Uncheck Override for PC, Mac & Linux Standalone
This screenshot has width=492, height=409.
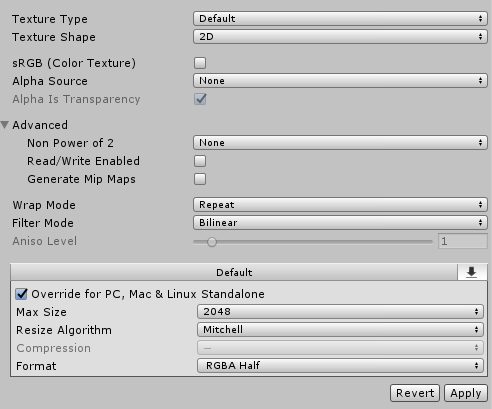[x=22, y=294]
